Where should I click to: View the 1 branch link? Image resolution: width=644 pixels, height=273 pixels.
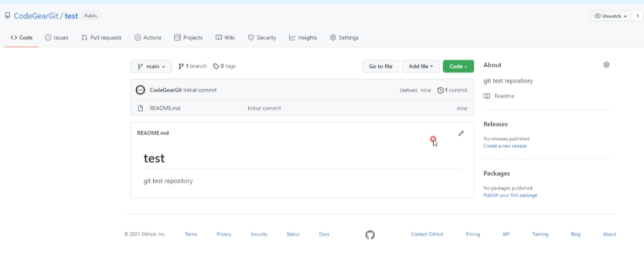point(192,66)
